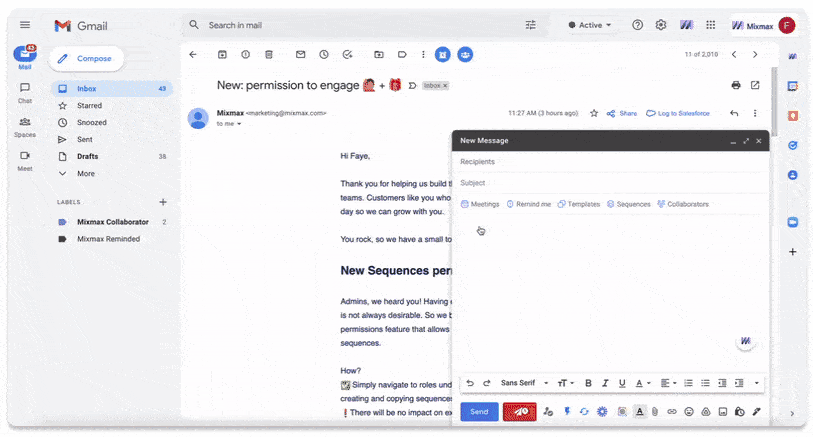The width and height of the screenshot is (813, 437).
Task: Open the Labels tag icon in toolbar
Action: [402, 54]
